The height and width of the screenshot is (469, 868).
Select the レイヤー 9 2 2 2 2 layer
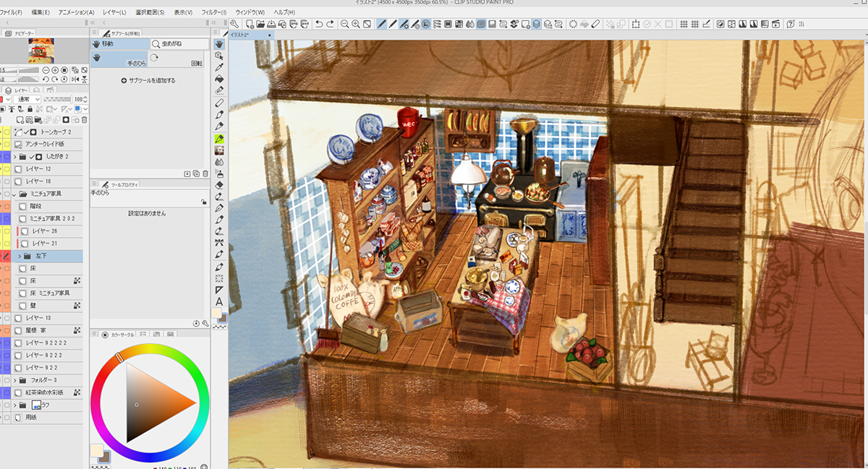click(49, 343)
